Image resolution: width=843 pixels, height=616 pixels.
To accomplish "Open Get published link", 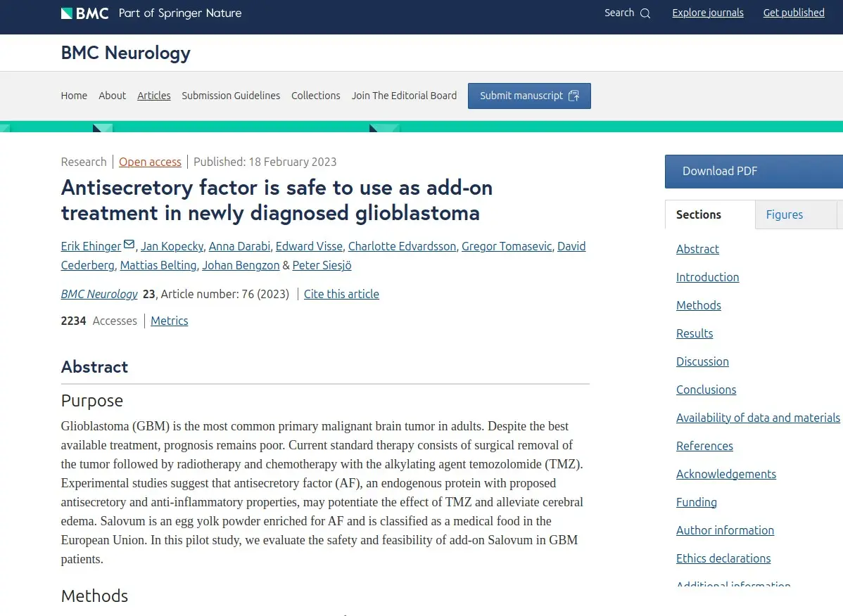I will (794, 13).
